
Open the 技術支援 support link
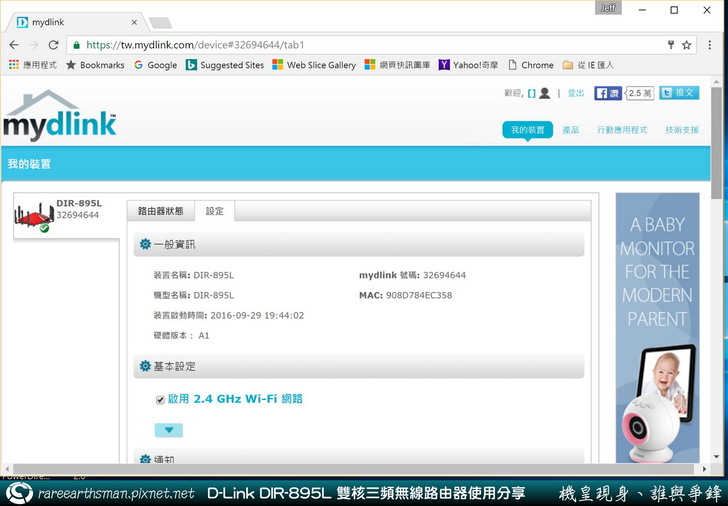(682, 130)
